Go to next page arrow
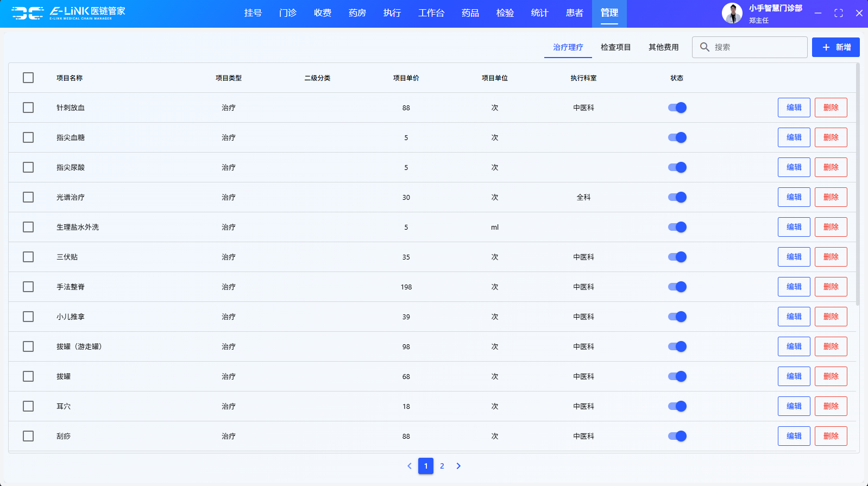Image resolution: width=868 pixels, height=486 pixels. point(458,466)
